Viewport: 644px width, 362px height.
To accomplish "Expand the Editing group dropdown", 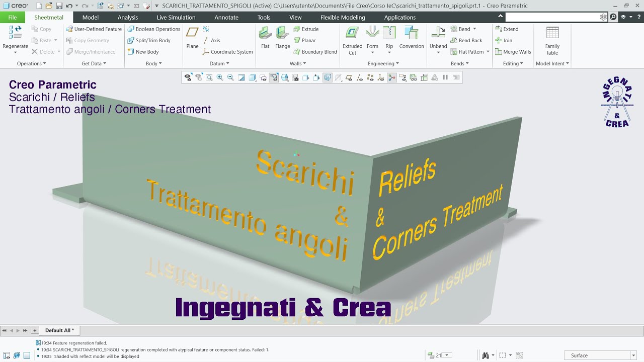I will (513, 63).
